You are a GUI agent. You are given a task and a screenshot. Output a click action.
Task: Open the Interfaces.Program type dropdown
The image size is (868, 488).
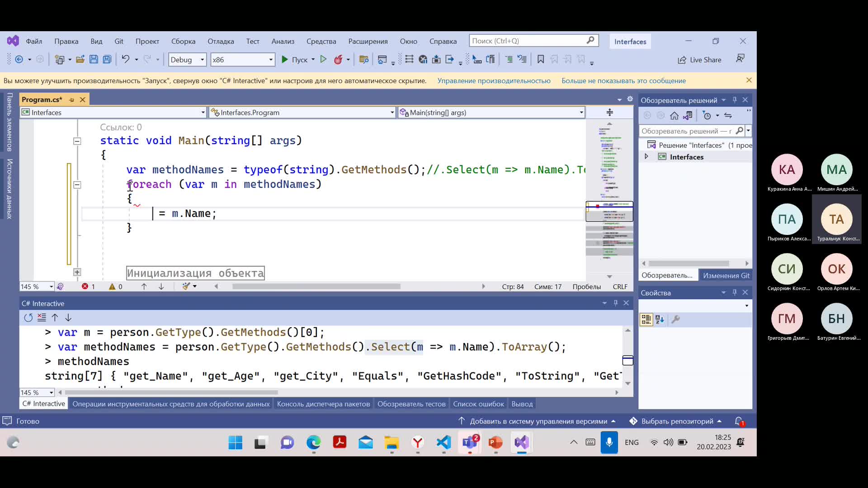[x=302, y=113]
